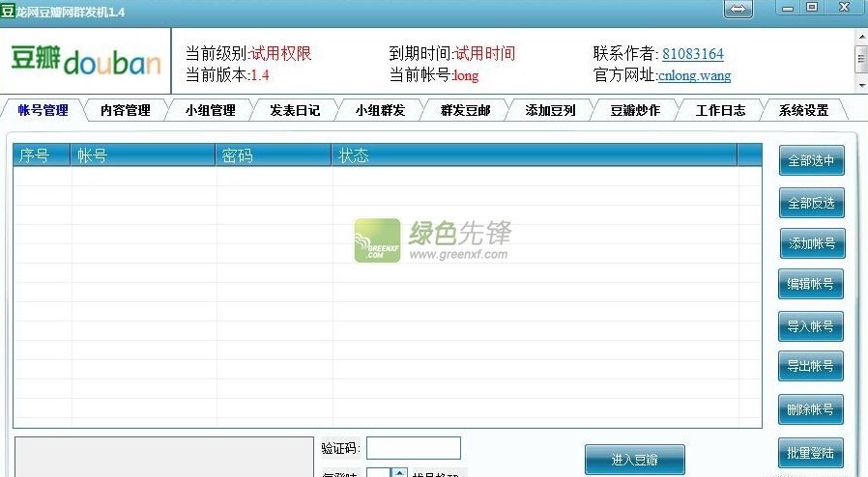Open the 群发豆邮 tab
Screen dimensions: 868x477
click(466, 110)
